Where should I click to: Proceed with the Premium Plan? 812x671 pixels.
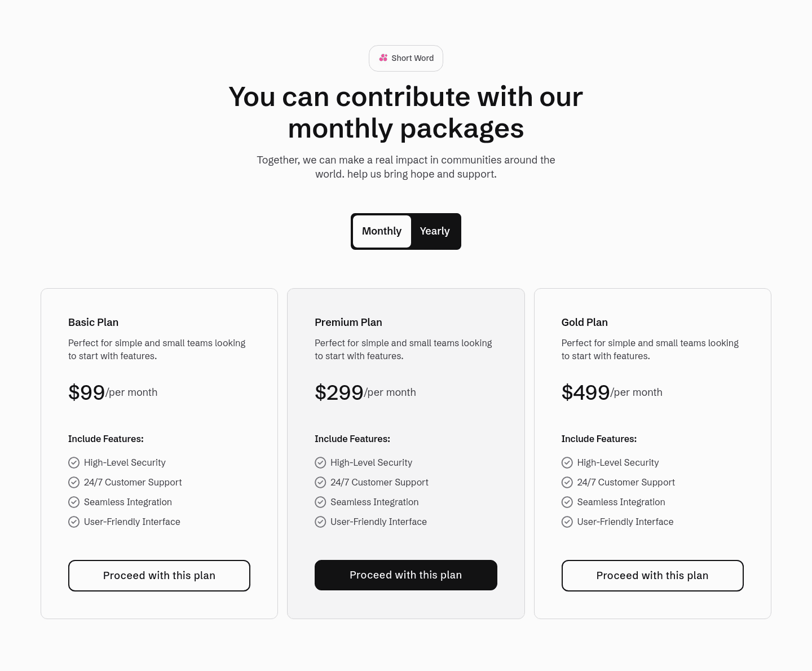[x=405, y=575]
